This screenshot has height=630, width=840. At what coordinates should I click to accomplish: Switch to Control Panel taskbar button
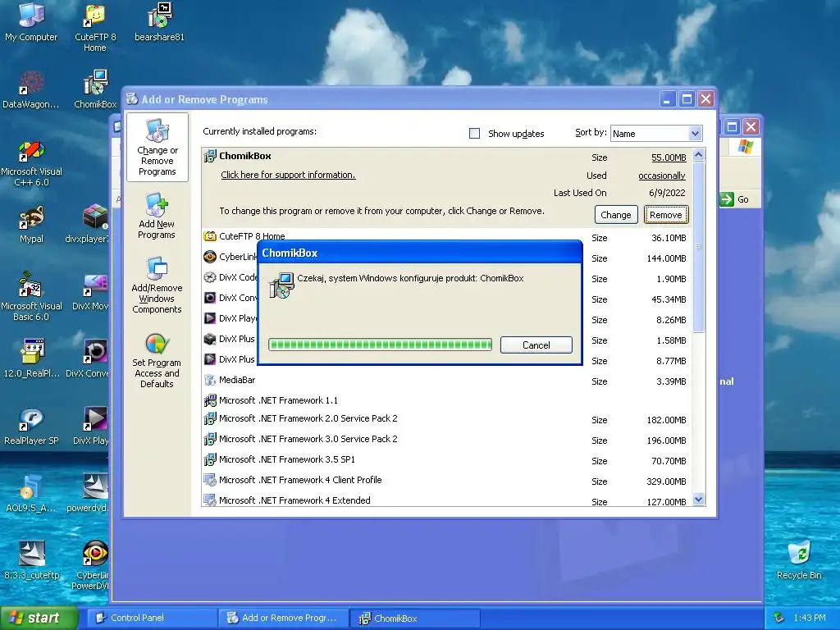[151, 619]
